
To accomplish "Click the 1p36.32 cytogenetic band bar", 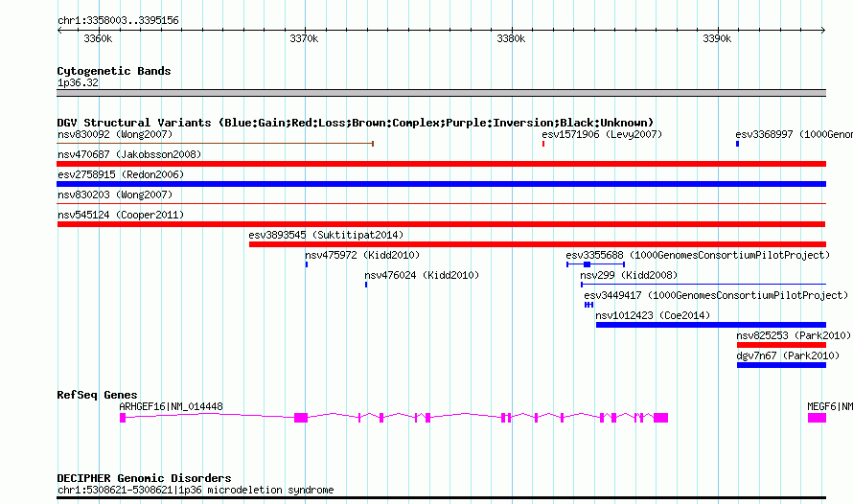I will coord(441,93).
